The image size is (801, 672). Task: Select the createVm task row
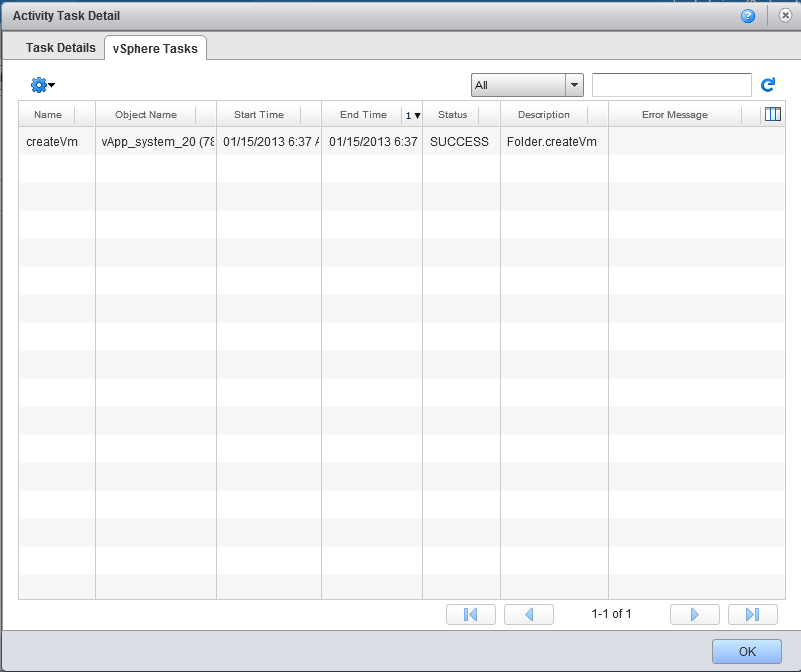(x=300, y=142)
